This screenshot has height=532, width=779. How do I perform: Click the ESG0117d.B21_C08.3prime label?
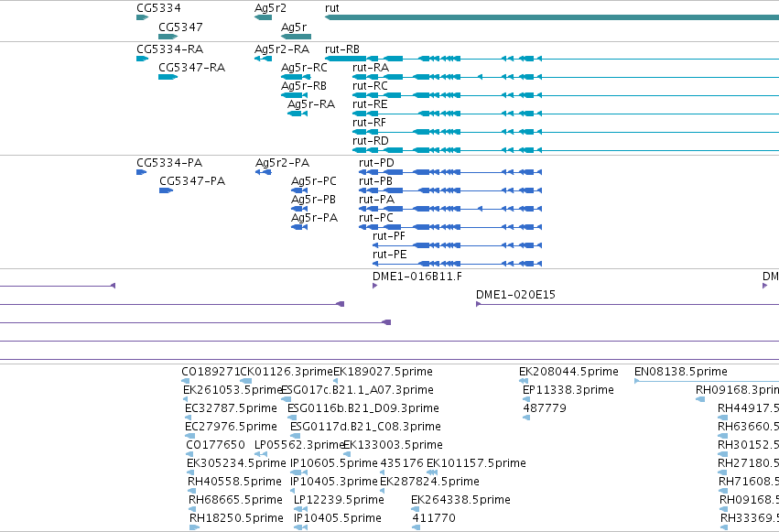365,428
